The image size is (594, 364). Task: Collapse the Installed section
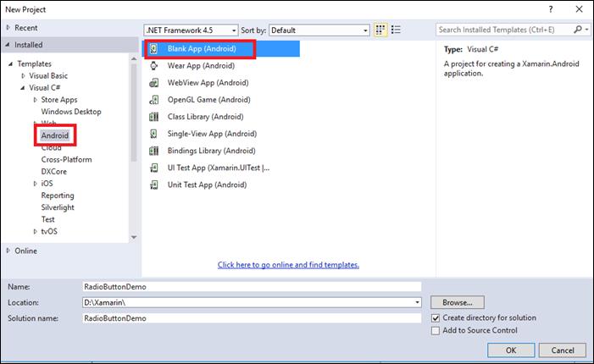[x=8, y=45]
